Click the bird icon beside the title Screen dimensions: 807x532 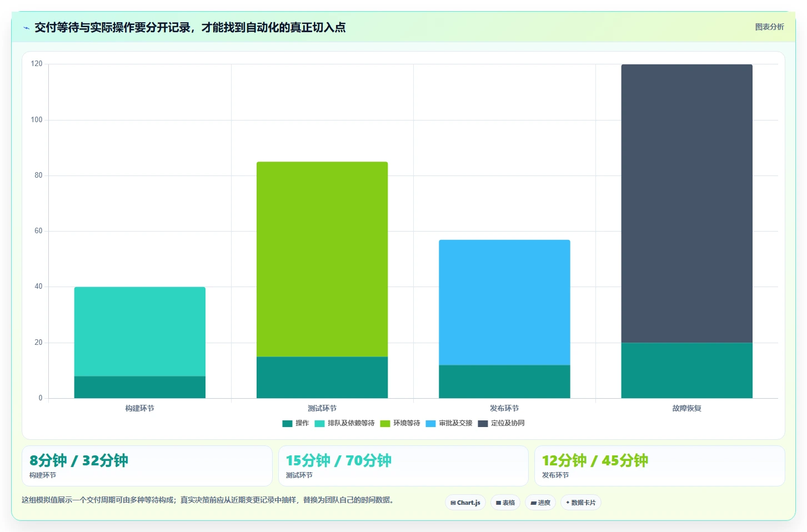pos(26,28)
